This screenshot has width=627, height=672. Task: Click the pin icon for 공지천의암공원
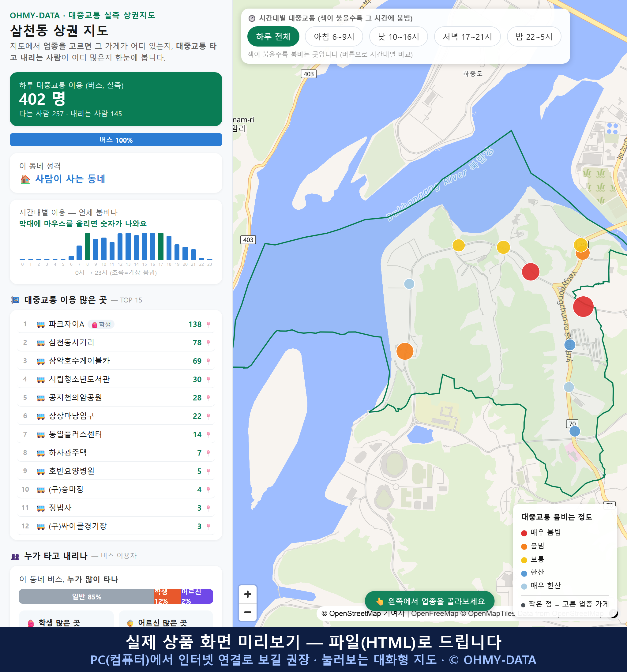tap(208, 398)
